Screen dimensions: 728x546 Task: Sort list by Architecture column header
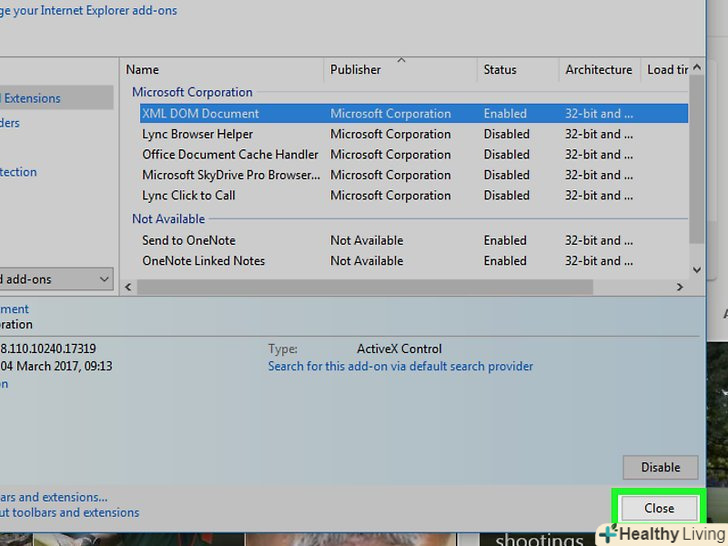coord(598,70)
